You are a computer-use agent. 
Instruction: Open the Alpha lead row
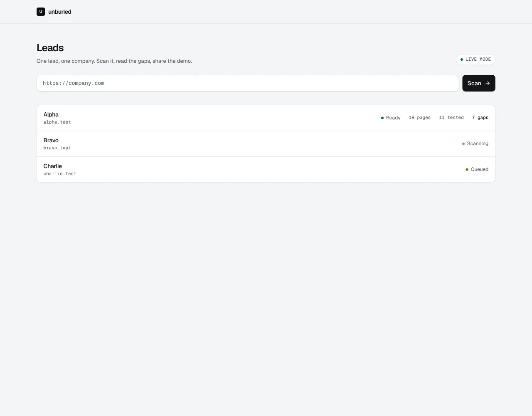(266, 118)
